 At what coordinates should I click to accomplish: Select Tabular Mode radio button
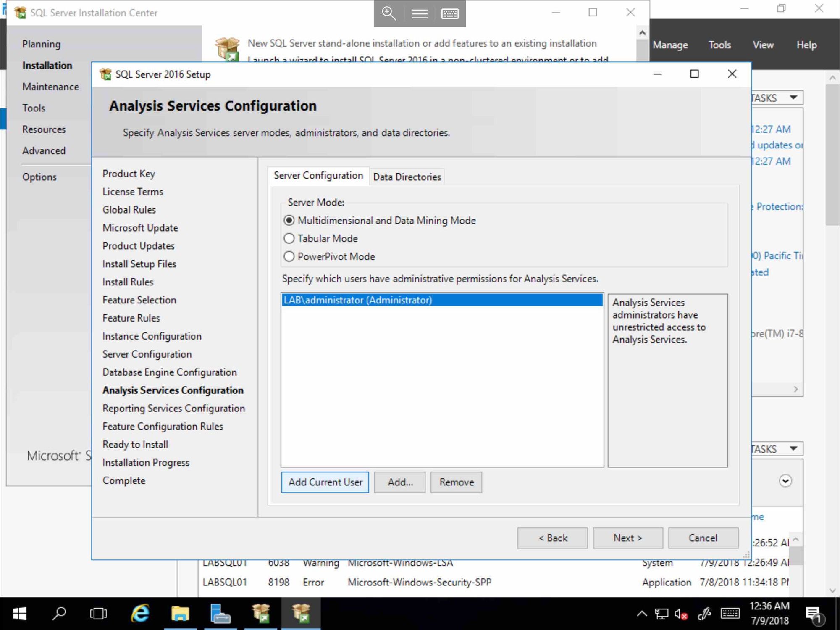point(289,238)
